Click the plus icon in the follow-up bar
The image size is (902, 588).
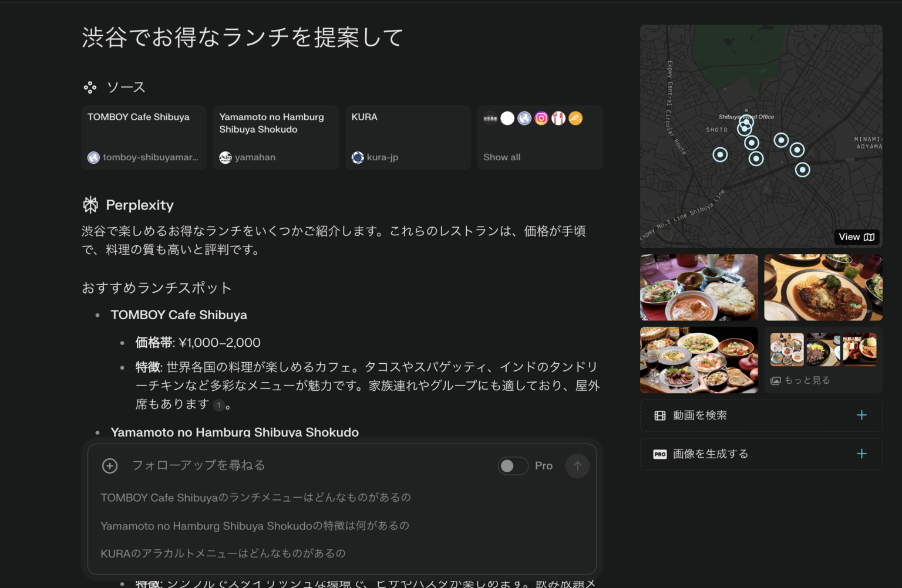pos(110,465)
